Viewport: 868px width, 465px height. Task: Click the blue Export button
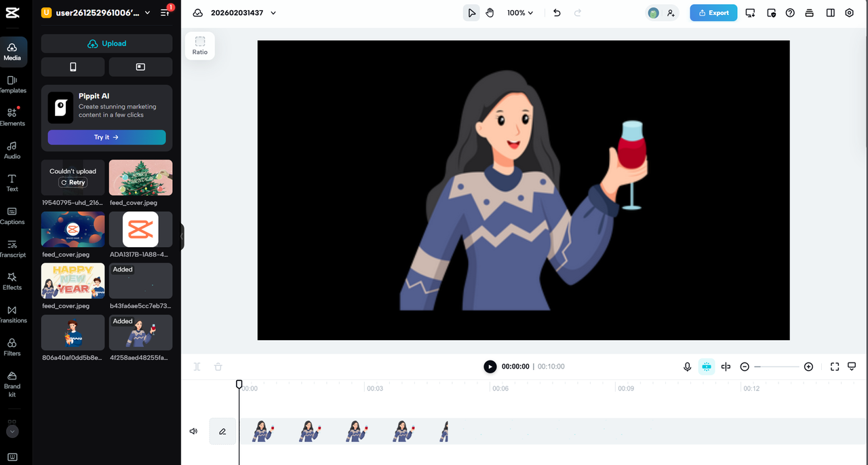713,12
